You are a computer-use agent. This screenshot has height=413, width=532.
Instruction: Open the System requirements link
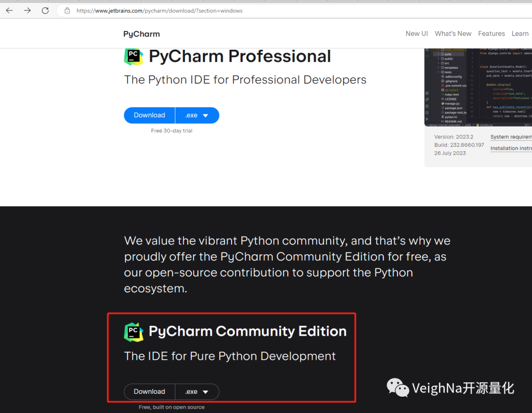point(511,137)
